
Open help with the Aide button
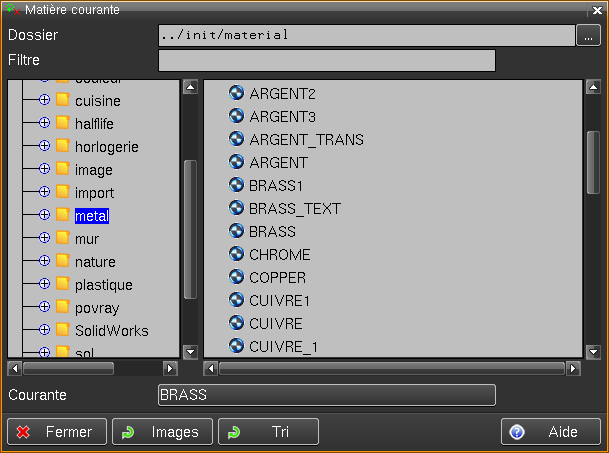coord(550,432)
